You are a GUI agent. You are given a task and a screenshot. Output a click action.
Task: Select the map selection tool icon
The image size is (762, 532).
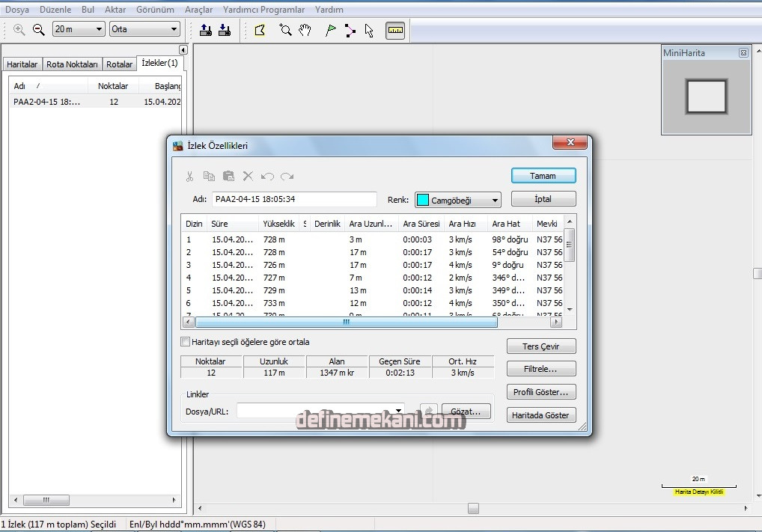click(x=260, y=30)
